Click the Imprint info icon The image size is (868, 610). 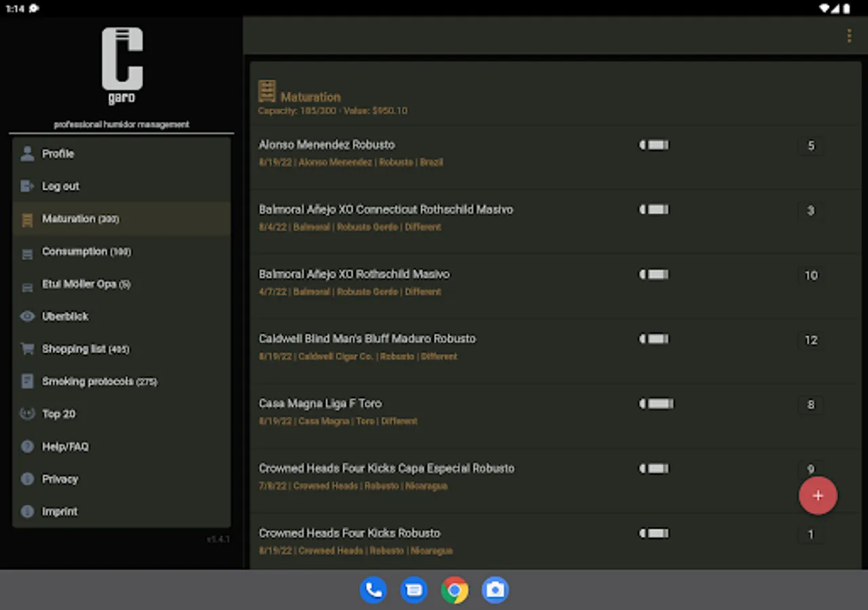pos(27,512)
